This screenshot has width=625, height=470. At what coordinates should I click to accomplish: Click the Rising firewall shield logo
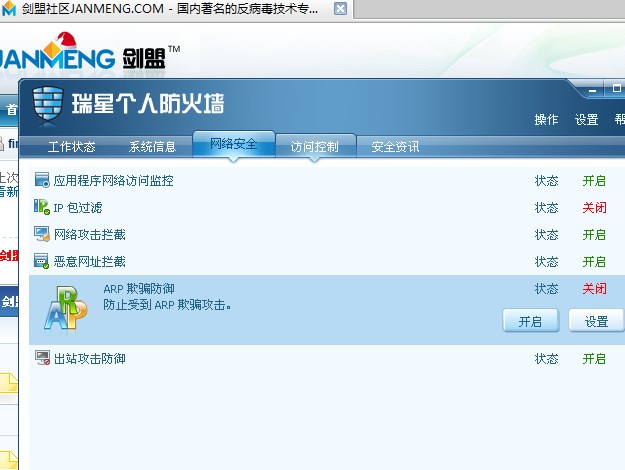[x=48, y=104]
